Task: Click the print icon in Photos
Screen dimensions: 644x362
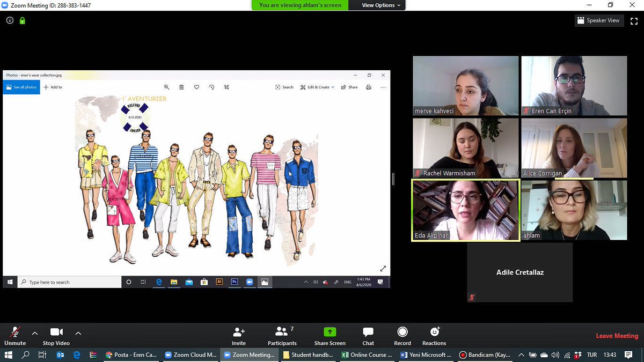Action: click(x=368, y=87)
